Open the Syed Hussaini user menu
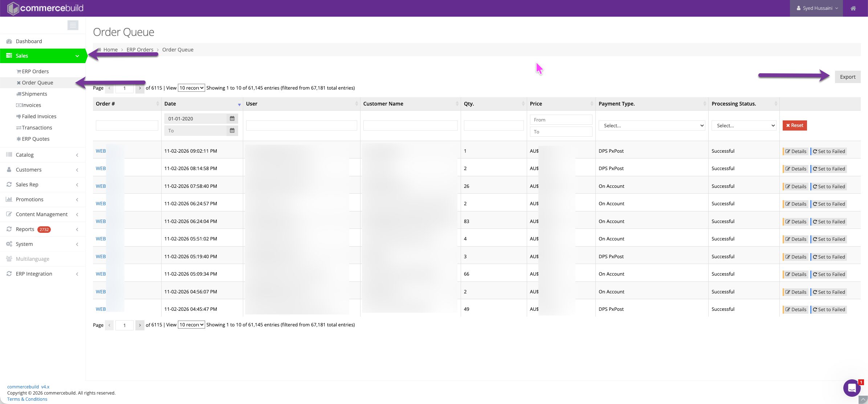 point(817,8)
